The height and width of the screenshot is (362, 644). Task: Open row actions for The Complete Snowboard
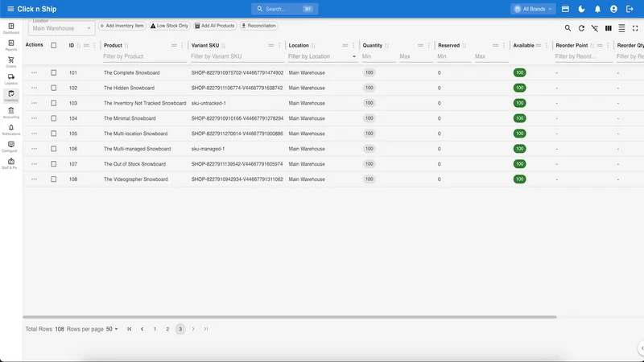[x=34, y=72]
